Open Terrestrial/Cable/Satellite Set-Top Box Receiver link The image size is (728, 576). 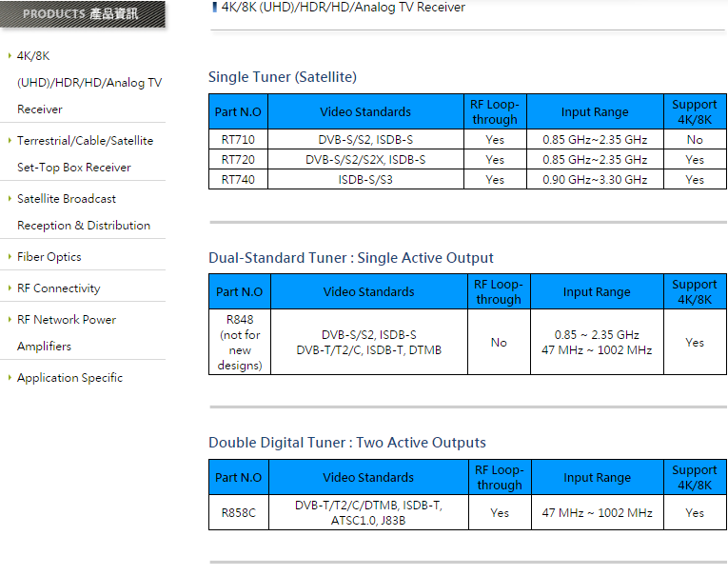(85, 153)
